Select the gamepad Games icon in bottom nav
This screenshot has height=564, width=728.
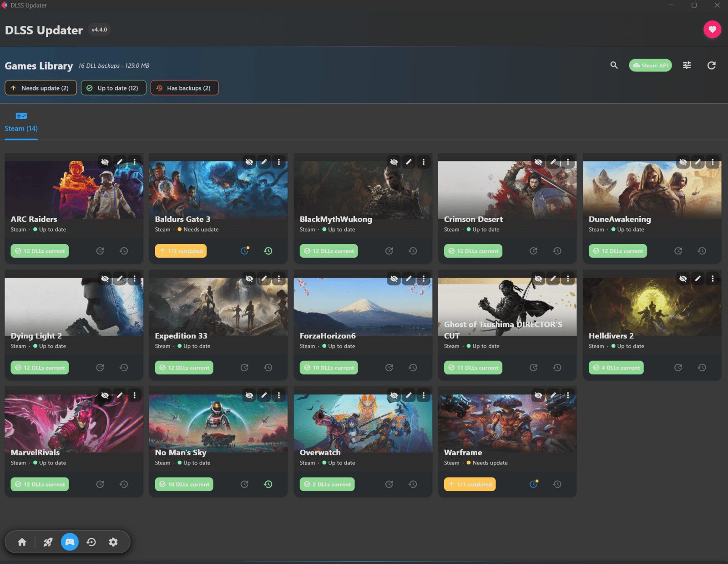(x=70, y=542)
